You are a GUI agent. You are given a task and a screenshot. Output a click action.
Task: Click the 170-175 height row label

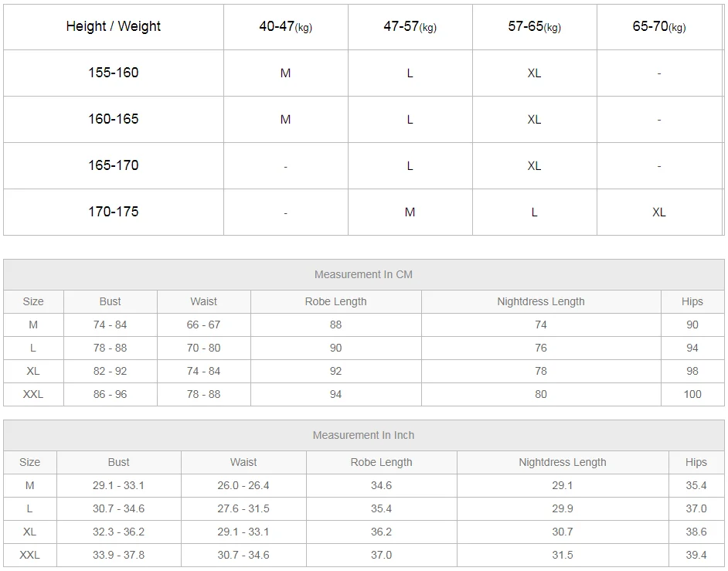coord(114,212)
